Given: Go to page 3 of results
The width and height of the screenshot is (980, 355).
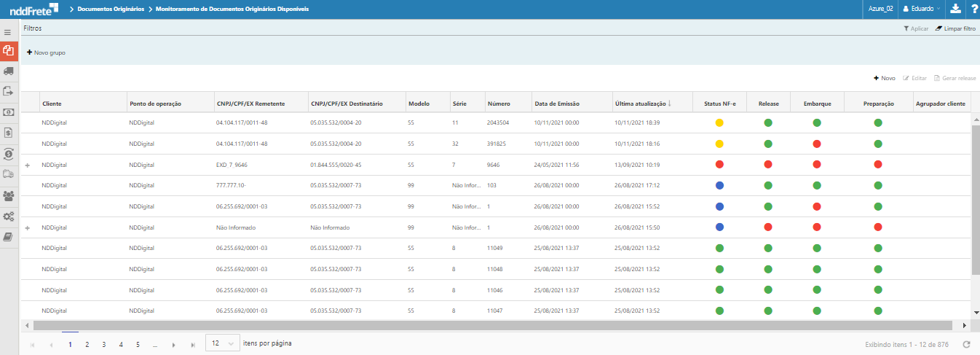Looking at the screenshot, I should [x=104, y=344].
